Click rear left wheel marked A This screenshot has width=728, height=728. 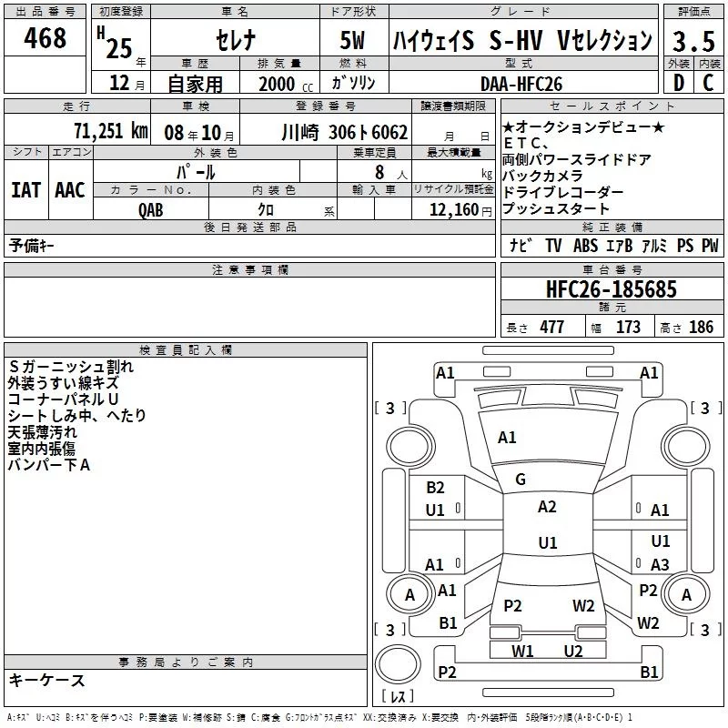409,594
